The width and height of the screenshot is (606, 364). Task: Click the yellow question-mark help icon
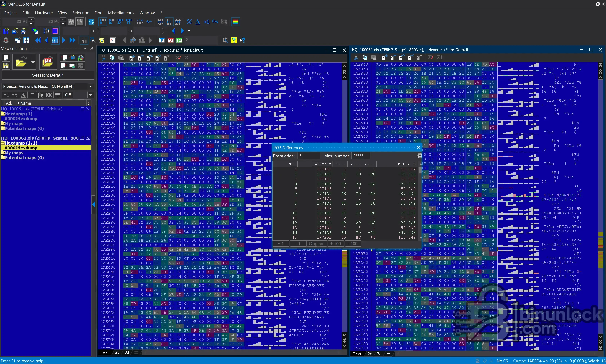click(x=234, y=40)
